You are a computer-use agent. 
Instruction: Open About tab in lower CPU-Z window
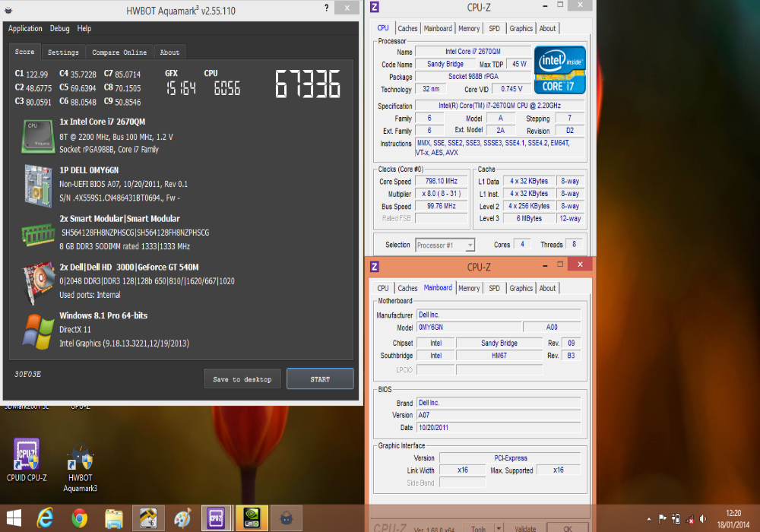[x=548, y=288]
